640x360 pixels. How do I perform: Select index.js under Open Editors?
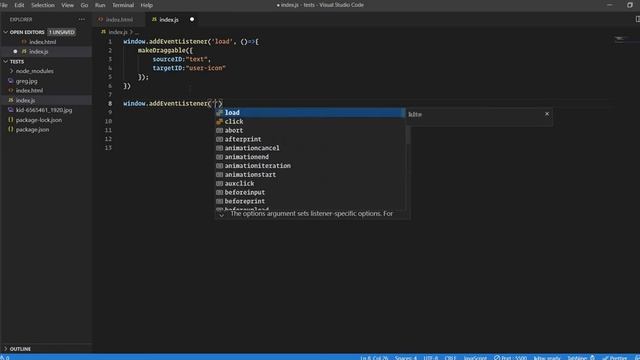39,51
